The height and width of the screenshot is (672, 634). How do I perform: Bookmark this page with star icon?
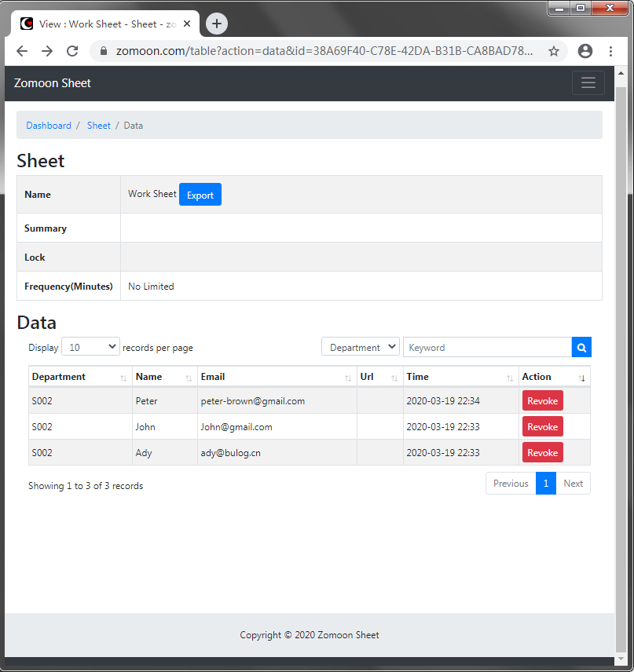[x=554, y=51]
